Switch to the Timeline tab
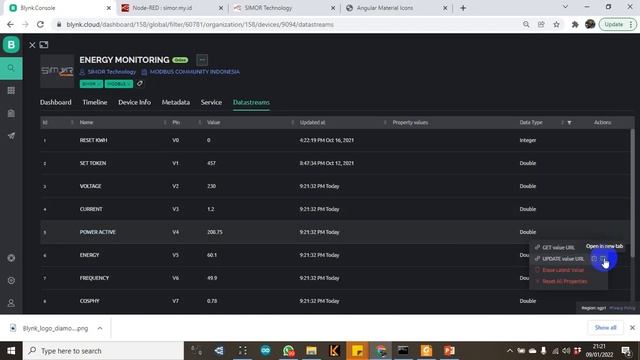Image resolution: width=640 pixels, height=360 pixels. [95, 102]
